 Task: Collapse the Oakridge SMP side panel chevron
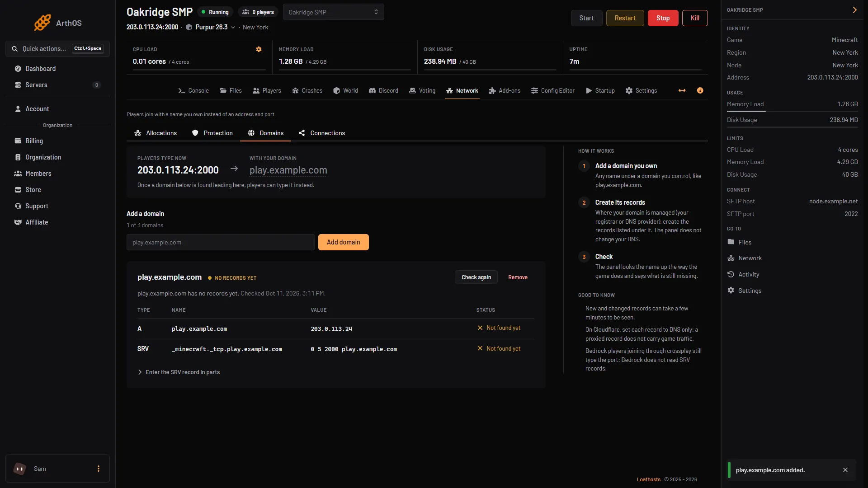[854, 10]
